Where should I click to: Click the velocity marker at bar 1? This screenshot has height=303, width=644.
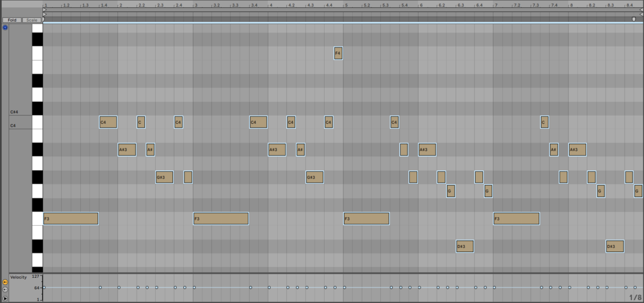(44, 288)
